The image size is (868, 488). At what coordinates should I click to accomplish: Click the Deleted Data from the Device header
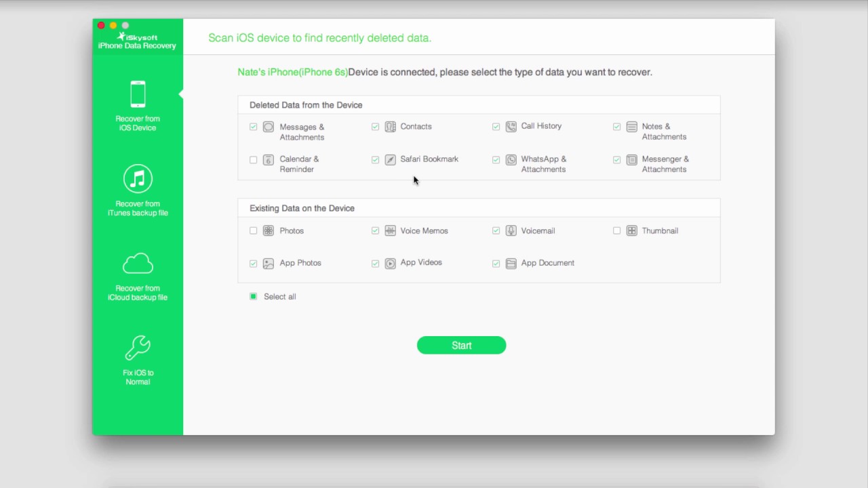(x=306, y=105)
